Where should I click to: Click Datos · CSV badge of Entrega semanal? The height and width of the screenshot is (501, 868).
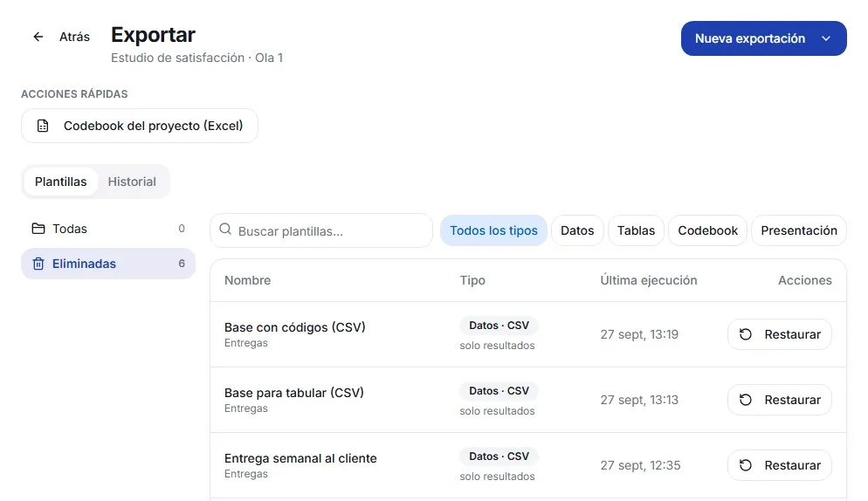click(499, 456)
